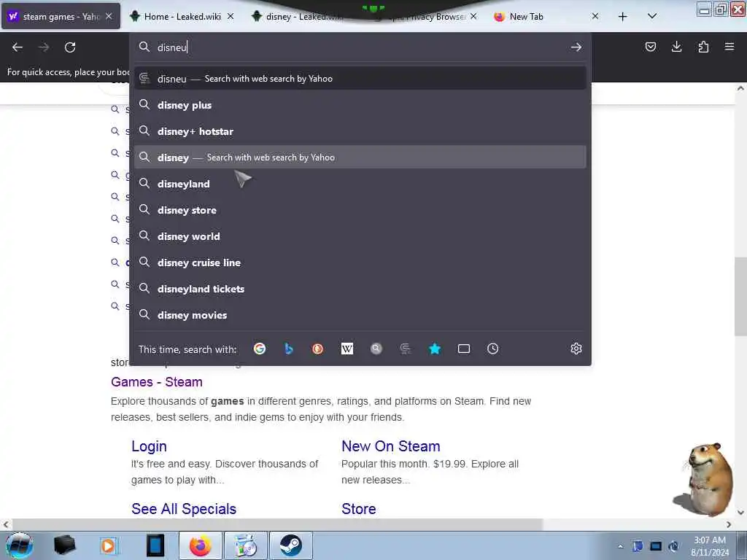
Task: Select the 'disney world' suggestion
Action: 360,236
